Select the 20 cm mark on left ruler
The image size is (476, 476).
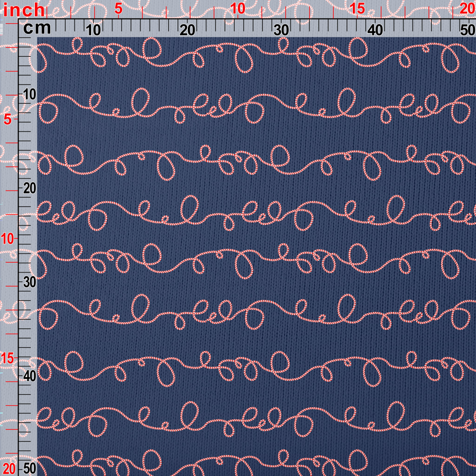[x=29, y=188]
